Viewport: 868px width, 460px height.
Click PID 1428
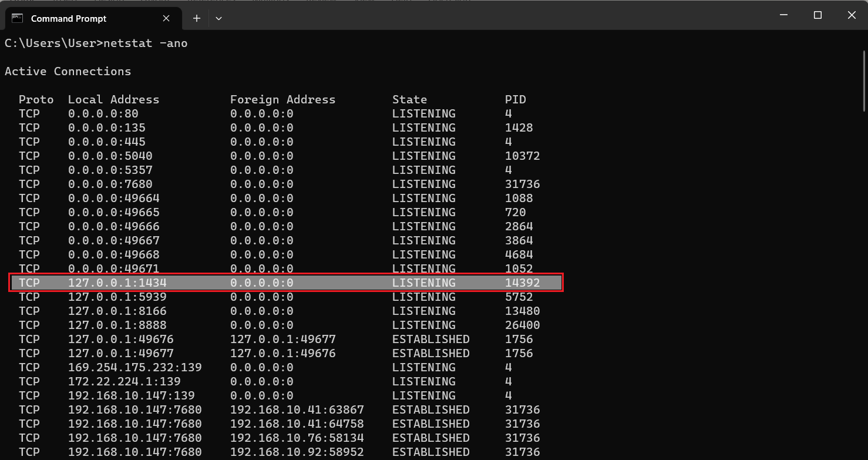519,127
